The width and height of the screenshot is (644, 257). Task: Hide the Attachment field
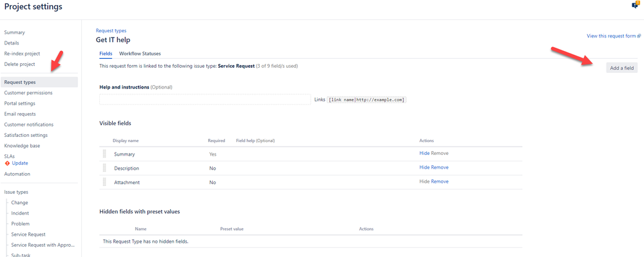pyautogui.click(x=424, y=181)
